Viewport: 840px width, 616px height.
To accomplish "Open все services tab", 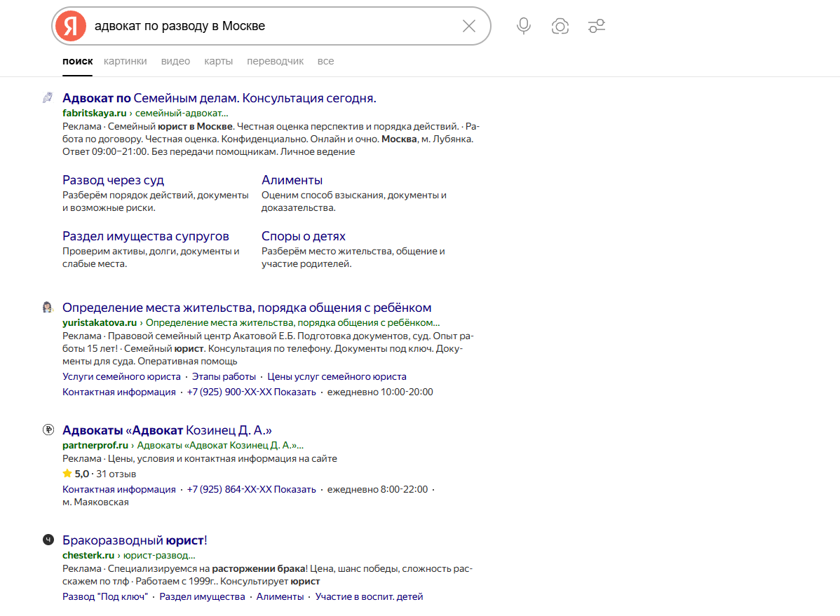I will click(x=325, y=61).
